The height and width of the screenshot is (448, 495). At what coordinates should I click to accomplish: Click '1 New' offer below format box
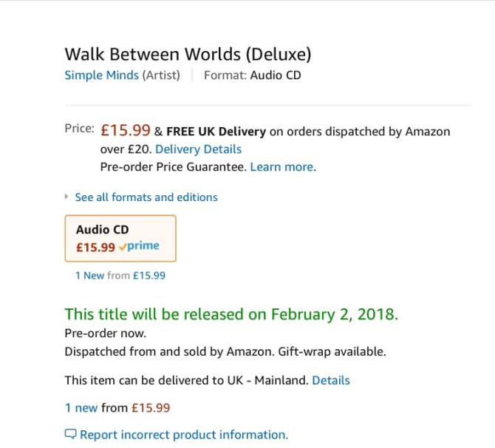click(x=89, y=276)
